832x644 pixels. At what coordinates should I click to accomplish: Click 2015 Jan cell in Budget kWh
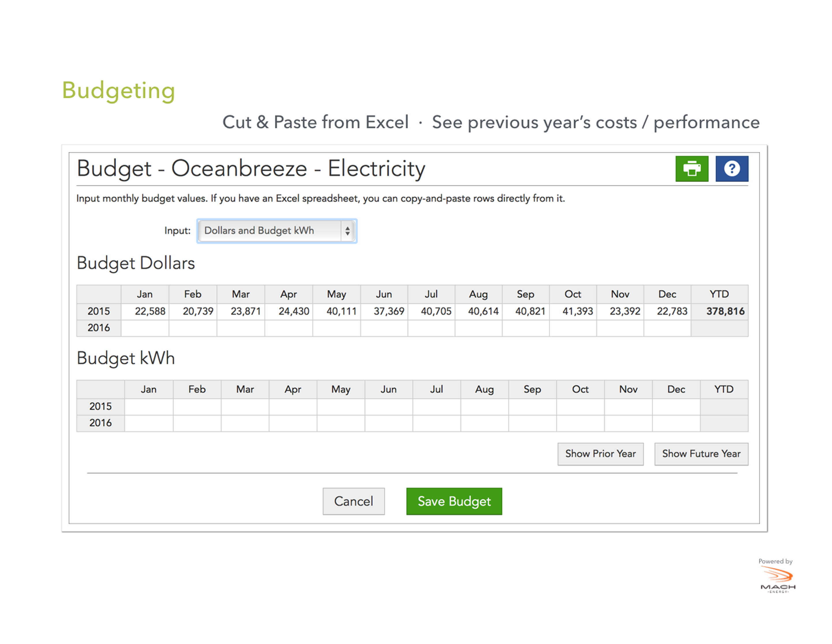149,406
